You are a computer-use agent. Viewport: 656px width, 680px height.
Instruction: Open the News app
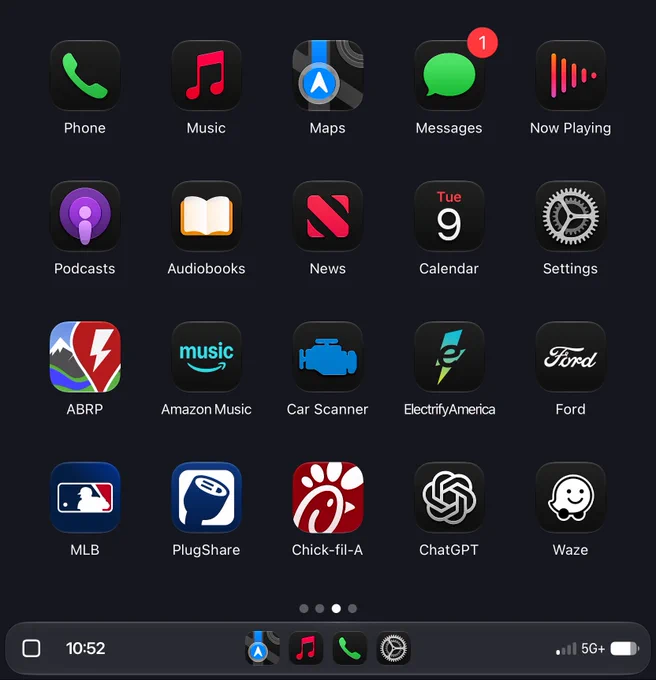point(328,216)
